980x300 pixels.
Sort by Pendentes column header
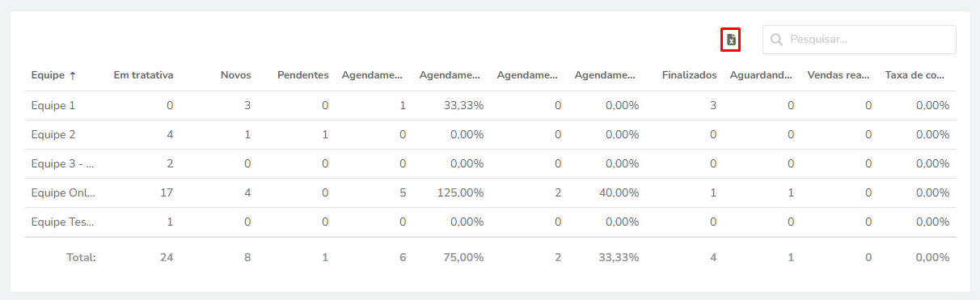point(302,75)
